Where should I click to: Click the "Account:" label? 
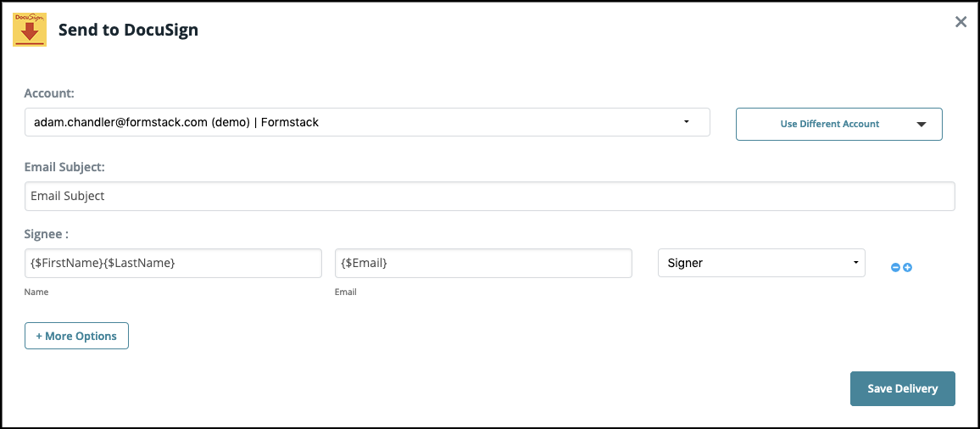coord(49,93)
